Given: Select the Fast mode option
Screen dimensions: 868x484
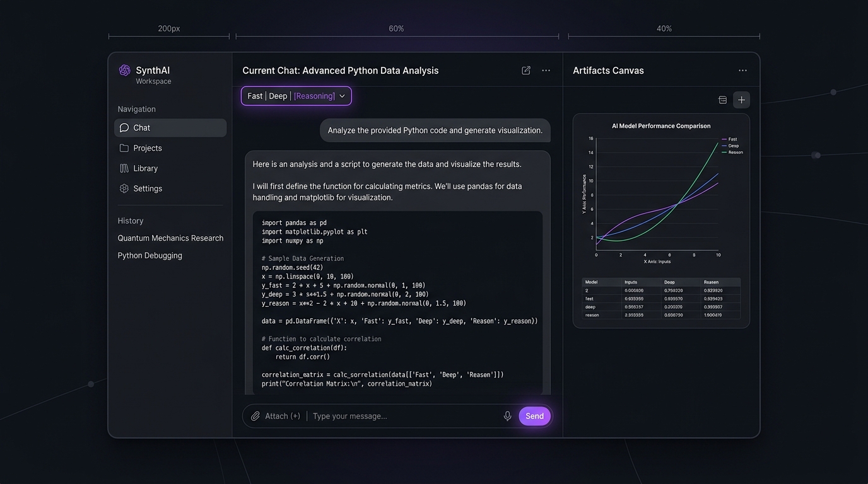Looking at the screenshot, I should [255, 96].
